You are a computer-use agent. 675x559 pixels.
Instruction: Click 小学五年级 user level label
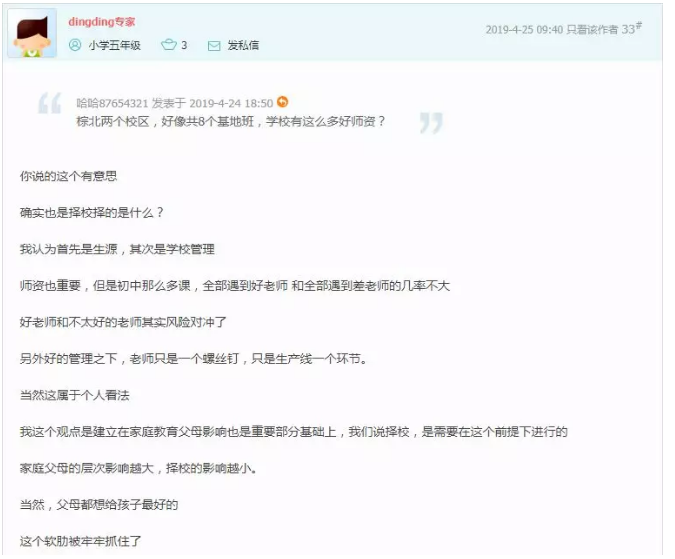[x=115, y=45]
